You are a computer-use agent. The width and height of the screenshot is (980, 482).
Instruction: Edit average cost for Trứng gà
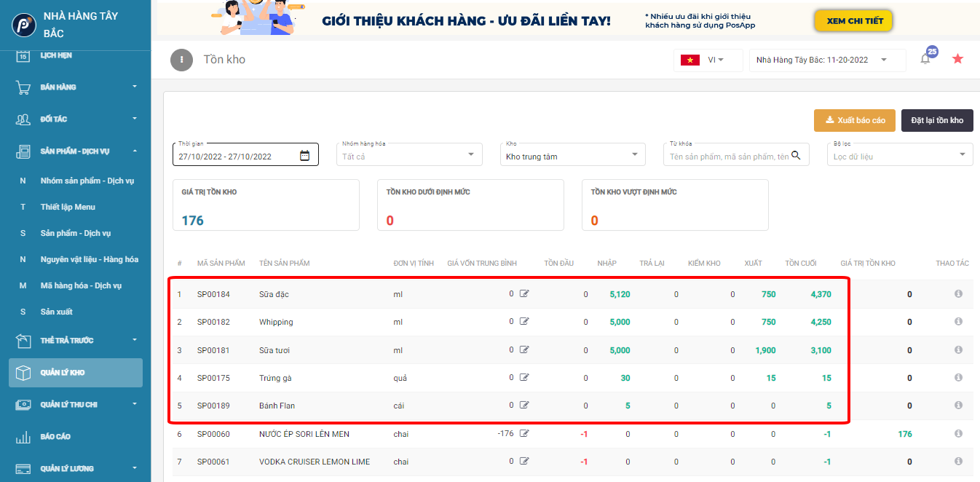coord(524,378)
